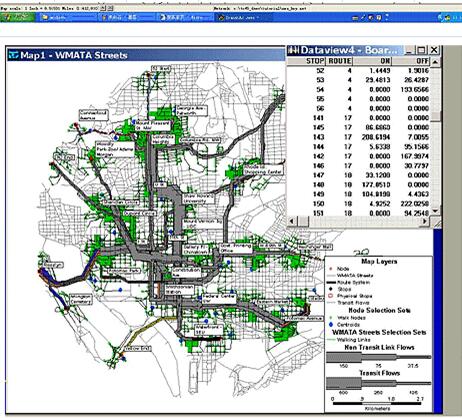Viewport: 462px width, 418px height.
Task: Click the ON value 208.6194
Action: pyautogui.click(x=376, y=137)
